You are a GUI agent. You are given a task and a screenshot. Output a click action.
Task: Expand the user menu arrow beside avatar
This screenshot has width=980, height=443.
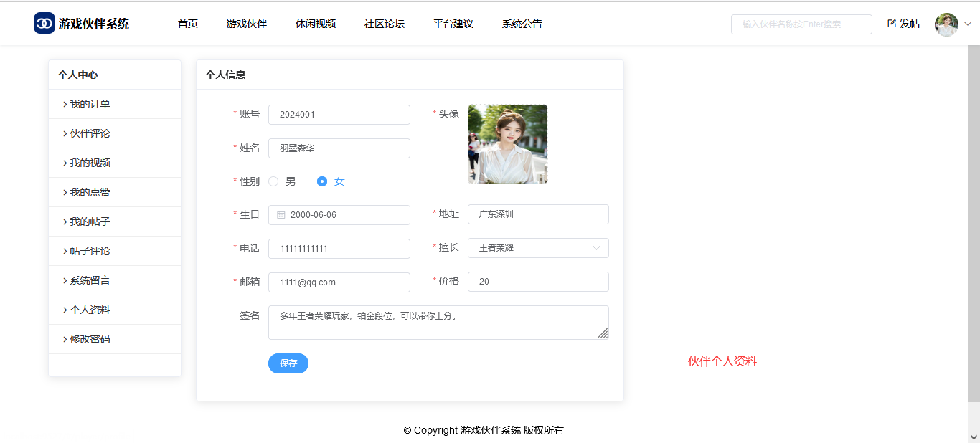click(x=968, y=24)
